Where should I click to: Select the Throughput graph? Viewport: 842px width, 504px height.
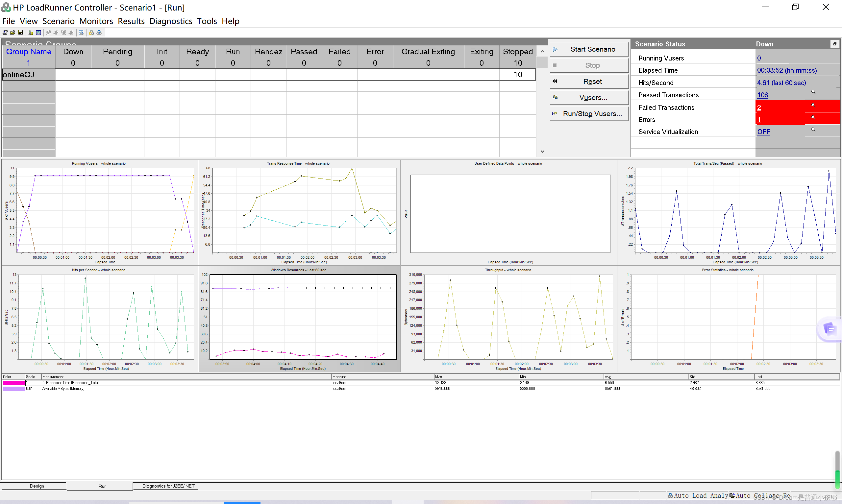[508, 319]
